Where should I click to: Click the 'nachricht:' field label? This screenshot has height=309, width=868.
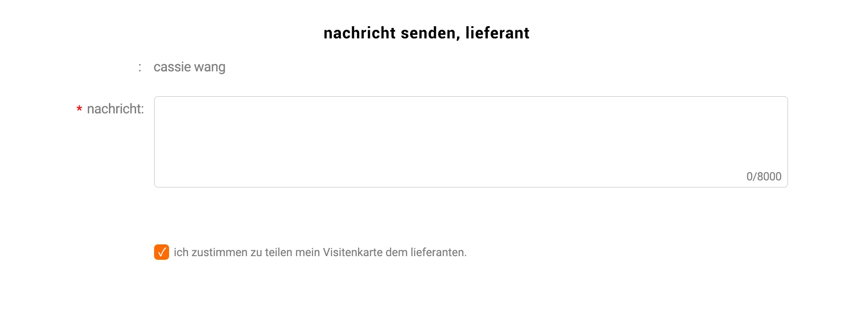click(x=115, y=109)
